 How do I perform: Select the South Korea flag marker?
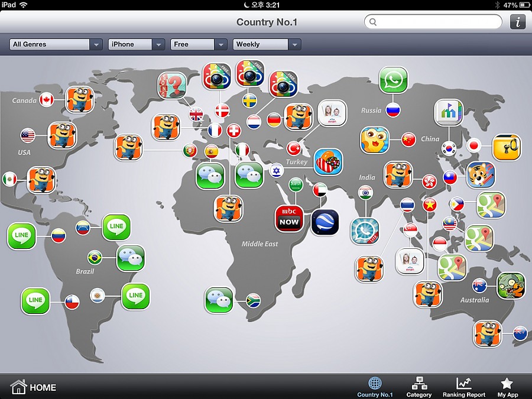tap(449, 148)
